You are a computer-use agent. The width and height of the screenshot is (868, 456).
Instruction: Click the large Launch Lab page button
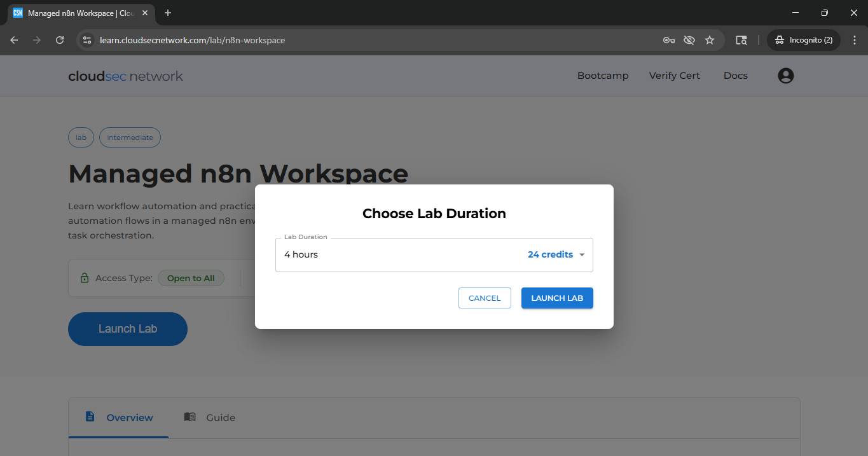128,329
